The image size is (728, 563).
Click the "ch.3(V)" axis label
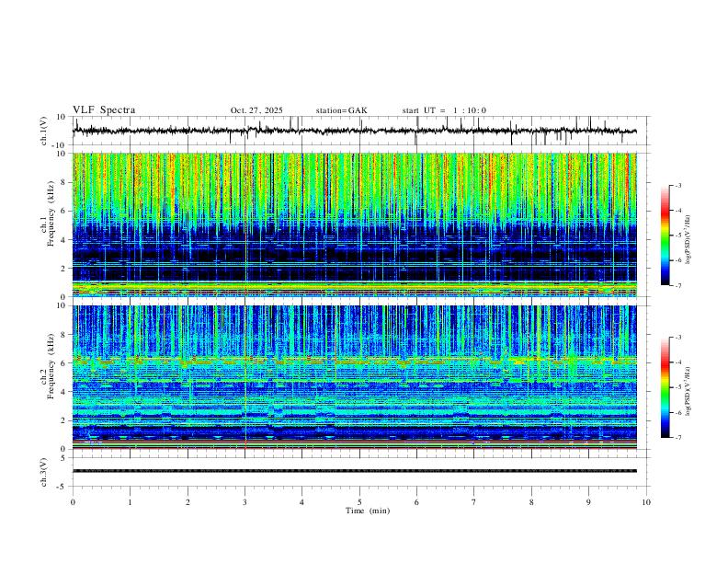pos(44,472)
